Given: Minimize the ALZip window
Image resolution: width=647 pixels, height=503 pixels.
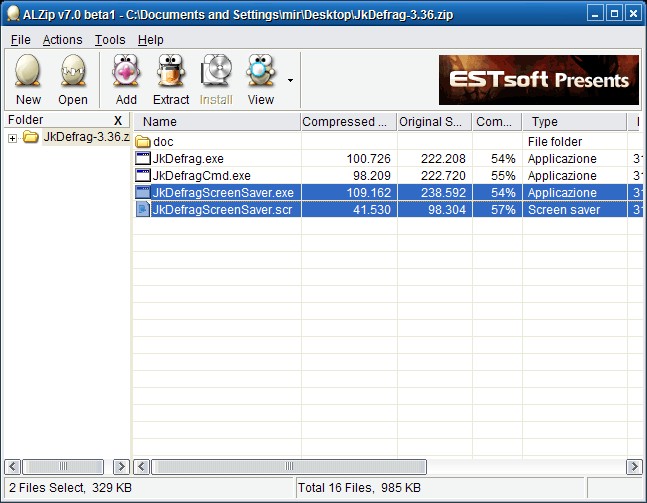Looking at the screenshot, I should click(x=595, y=14).
